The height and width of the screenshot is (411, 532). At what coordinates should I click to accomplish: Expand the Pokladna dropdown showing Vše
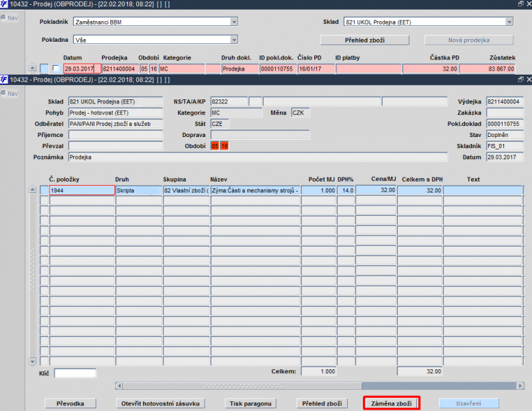coord(233,40)
